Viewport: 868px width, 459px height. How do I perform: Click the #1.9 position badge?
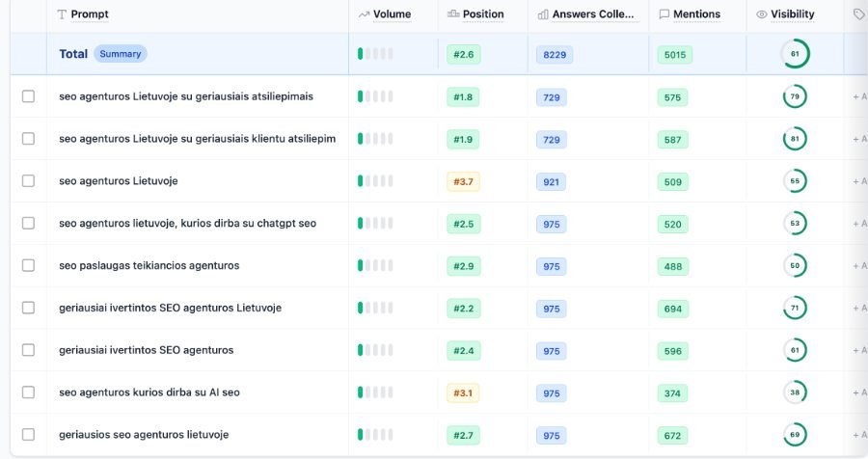(463, 139)
